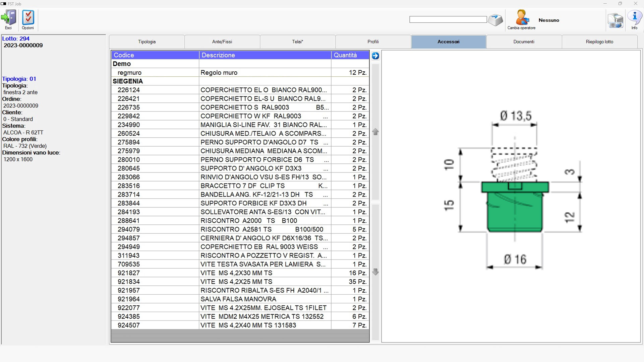
Task: Click the Descrizione column header
Action: click(x=265, y=55)
